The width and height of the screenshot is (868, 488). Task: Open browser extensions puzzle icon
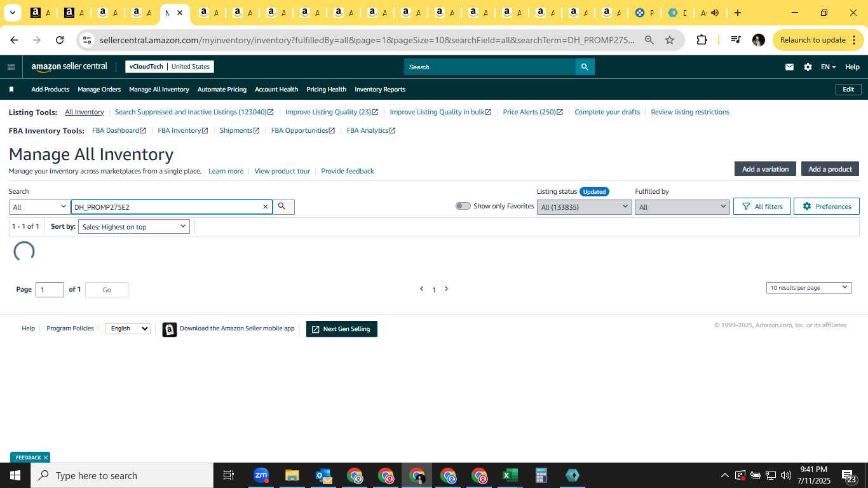(x=702, y=40)
